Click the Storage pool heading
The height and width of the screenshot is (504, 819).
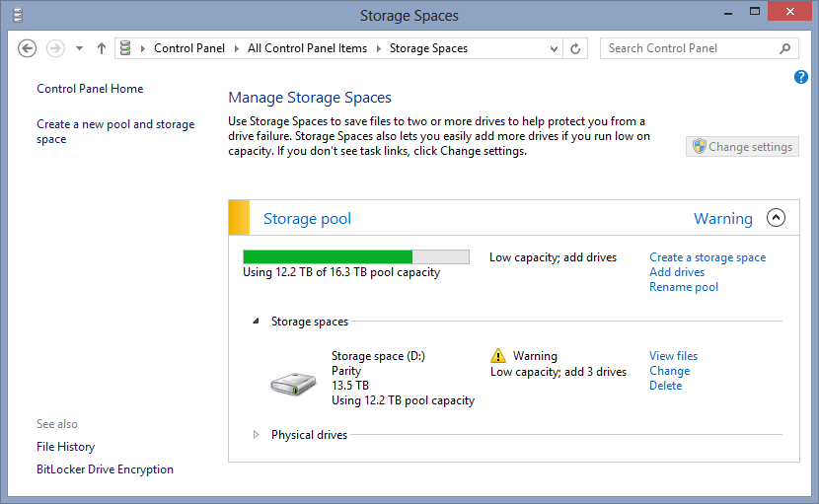(307, 218)
